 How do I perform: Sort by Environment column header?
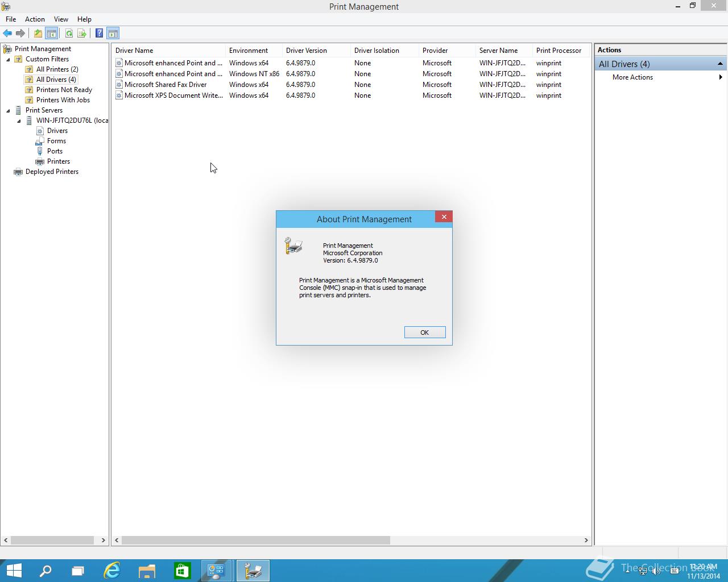pos(254,51)
